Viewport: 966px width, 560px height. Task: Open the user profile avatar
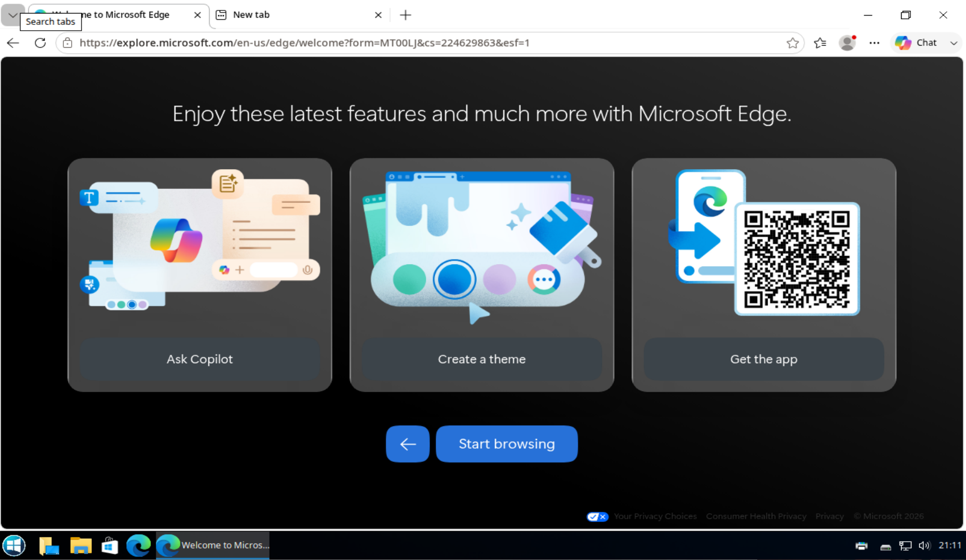click(847, 43)
